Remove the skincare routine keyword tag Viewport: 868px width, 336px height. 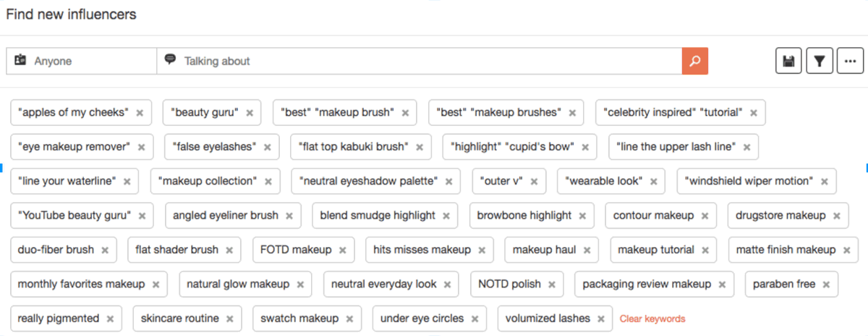point(229,319)
